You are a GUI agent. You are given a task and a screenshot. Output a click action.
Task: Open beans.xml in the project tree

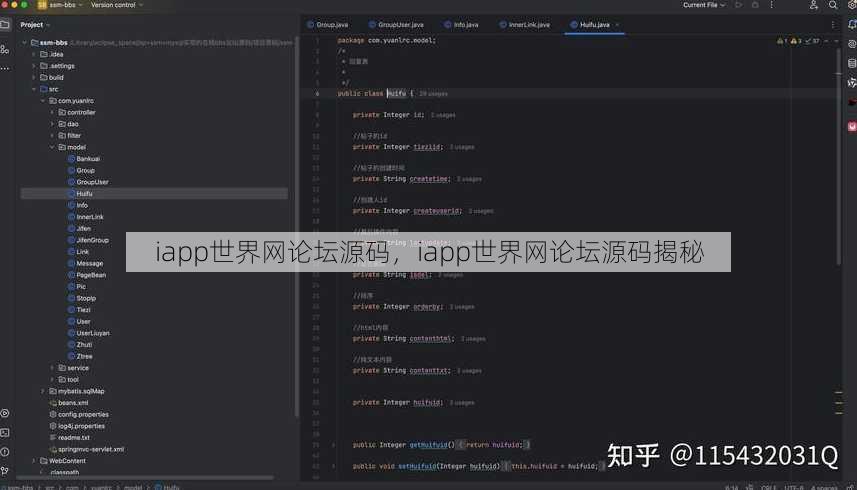coord(73,403)
